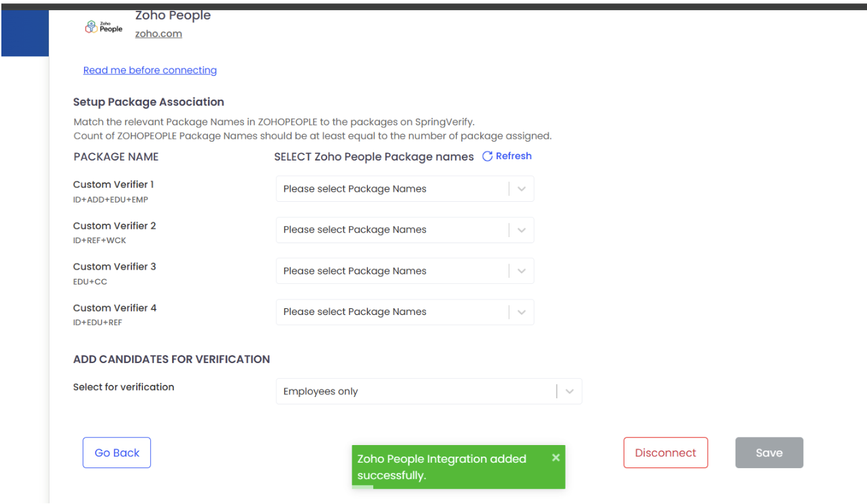The image size is (867, 504).
Task: Open the Employees only verification dropdown
Action: click(415, 392)
